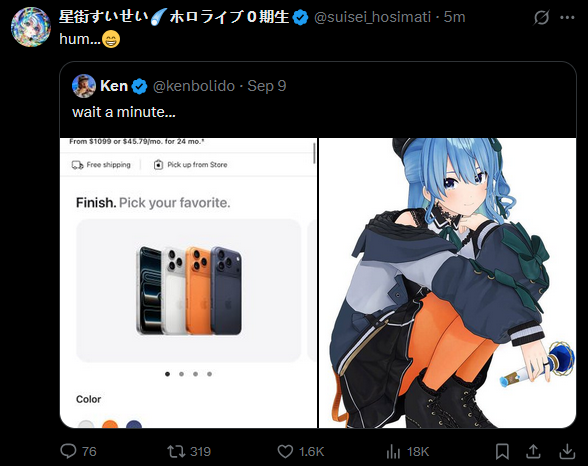This screenshot has width=588, height=466.
Task: Open Suisei's profile avatar picture
Action: coord(31,27)
